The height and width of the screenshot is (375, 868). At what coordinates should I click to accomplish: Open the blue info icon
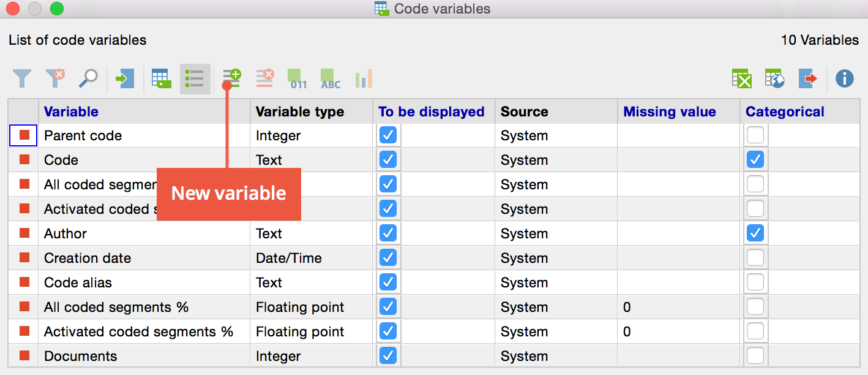(845, 78)
